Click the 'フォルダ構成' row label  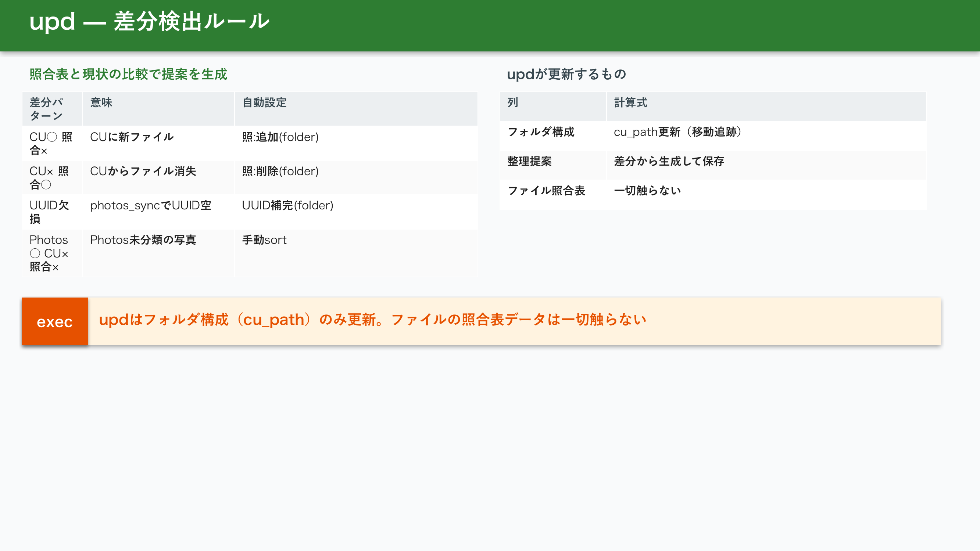[541, 132]
